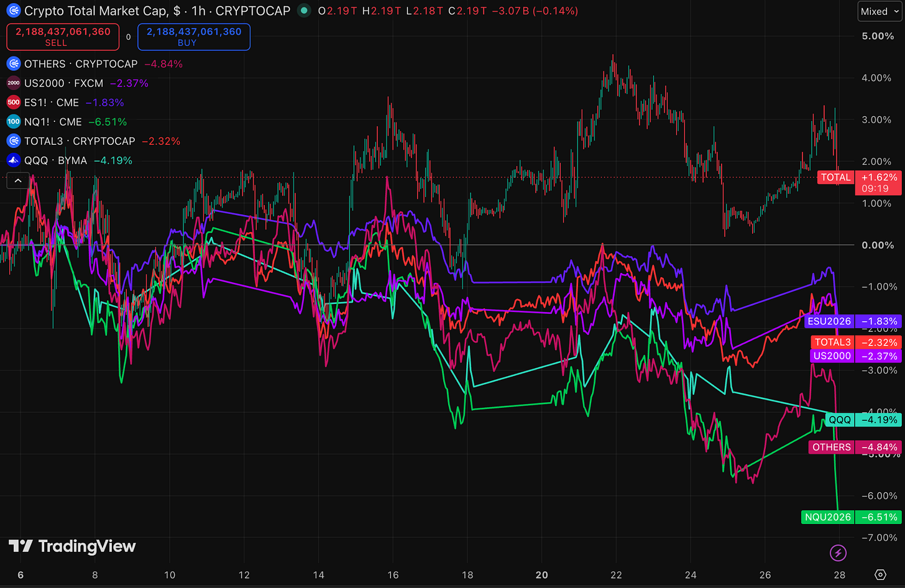This screenshot has width=905, height=588.
Task: Click the TradingView logo
Action: tap(72, 546)
